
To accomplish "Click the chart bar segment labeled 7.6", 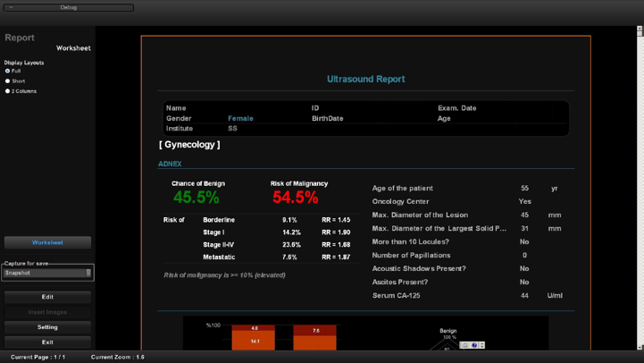I will coord(314,331).
